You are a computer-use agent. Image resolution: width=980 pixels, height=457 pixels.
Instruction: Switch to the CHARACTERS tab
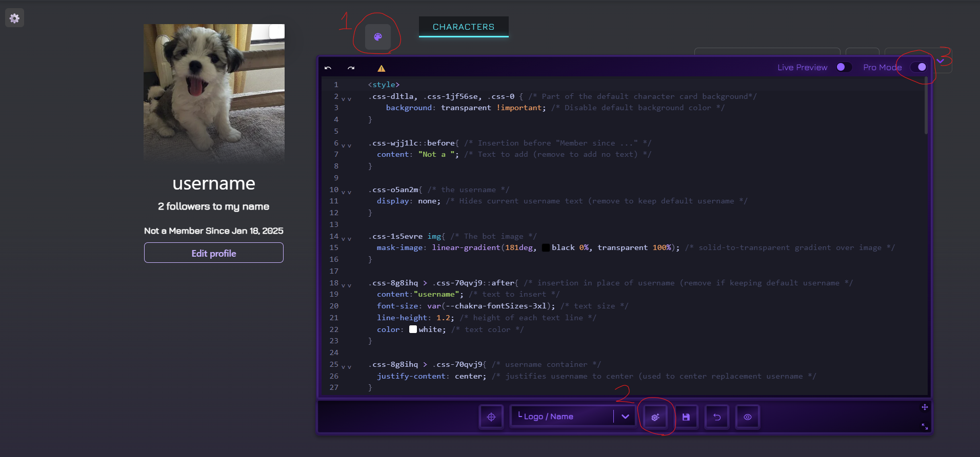tap(464, 27)
